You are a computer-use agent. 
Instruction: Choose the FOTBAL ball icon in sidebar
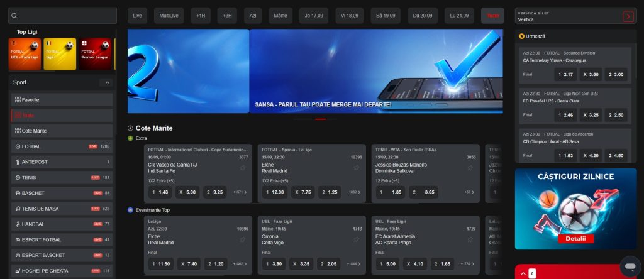coord(18,146)
